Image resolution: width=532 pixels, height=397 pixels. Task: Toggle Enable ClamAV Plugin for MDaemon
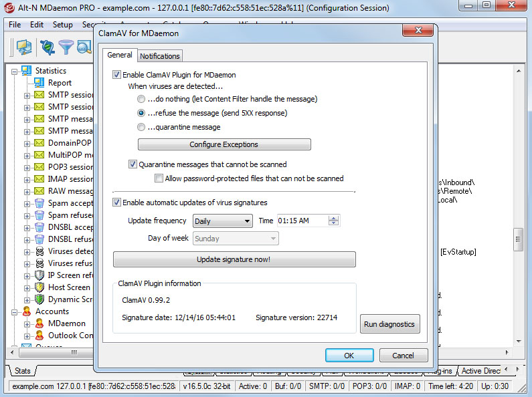tap(116, 75)
